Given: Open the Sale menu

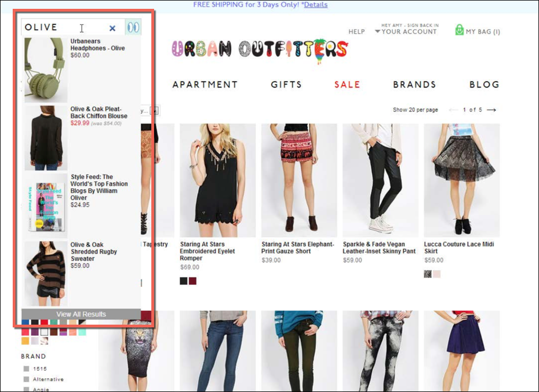Looking at the screenshot, I should pos(347,84).
